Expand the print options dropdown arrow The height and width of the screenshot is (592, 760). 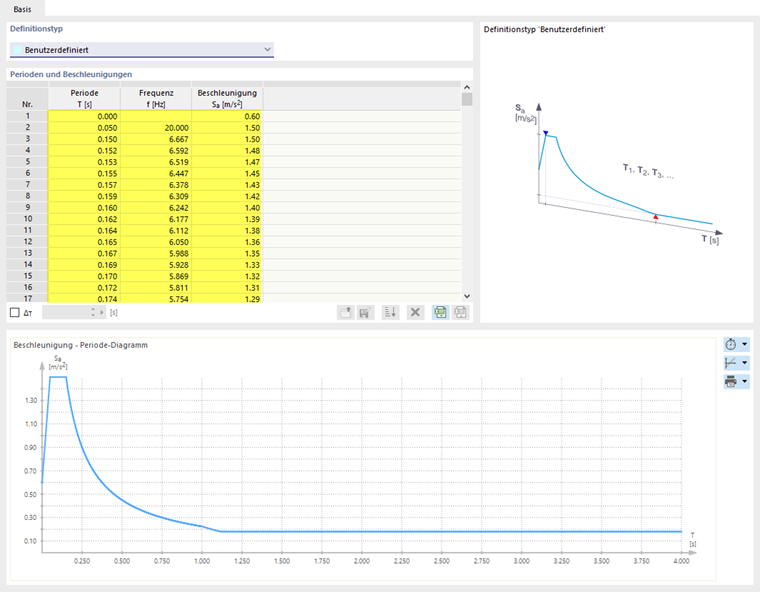point(745,381)
